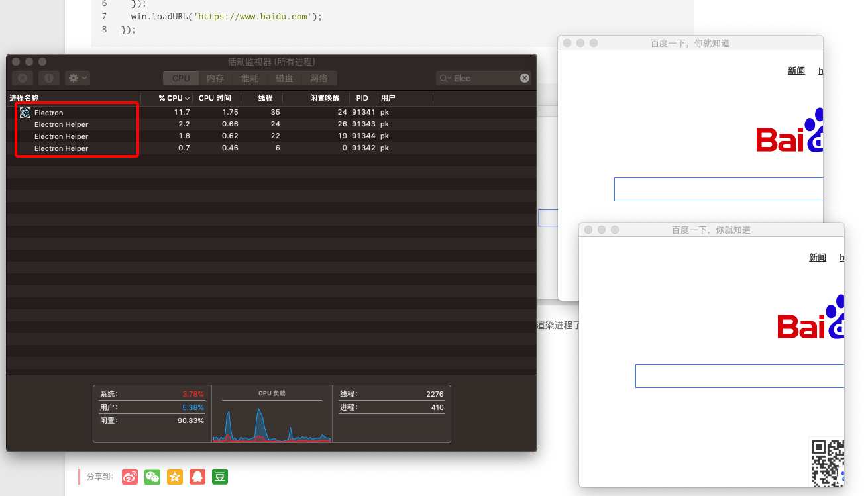
Task: Click 新闻 link in the front Baidu window
Action: coord(818,258)
